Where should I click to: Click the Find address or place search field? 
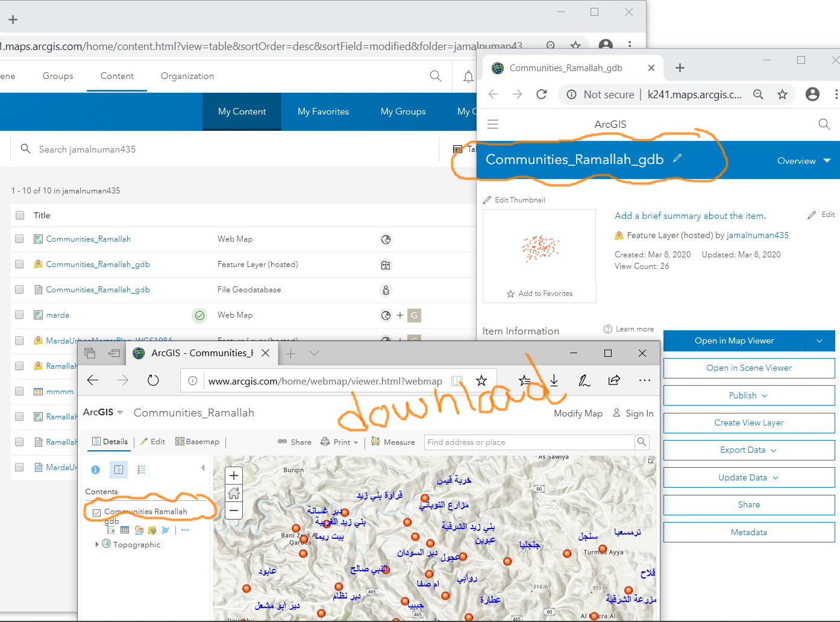tap(530, 442)
